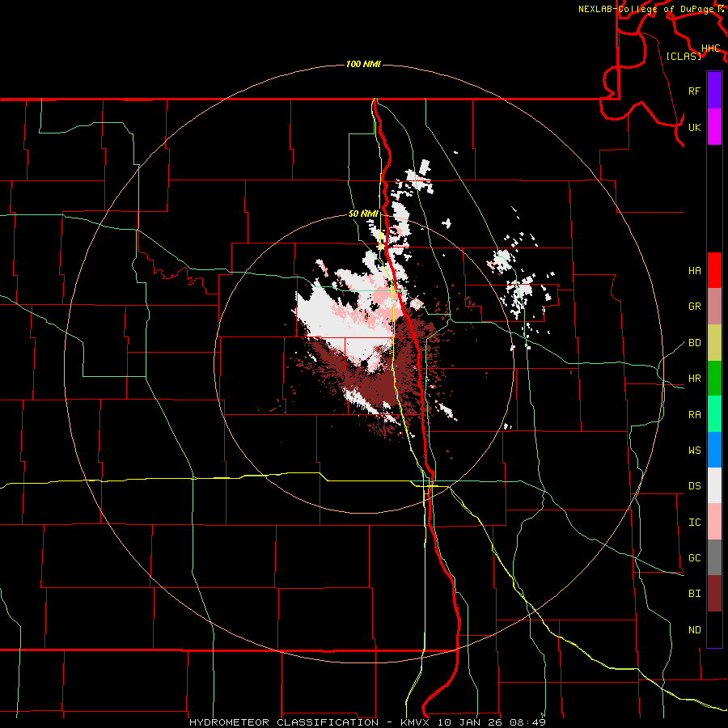Click the BI dark red legend swatch
Screen dimensions: 728x728
tap(714, 594)
